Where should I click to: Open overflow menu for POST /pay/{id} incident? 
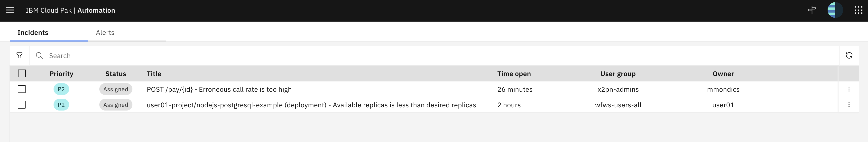tap(849, 89)
